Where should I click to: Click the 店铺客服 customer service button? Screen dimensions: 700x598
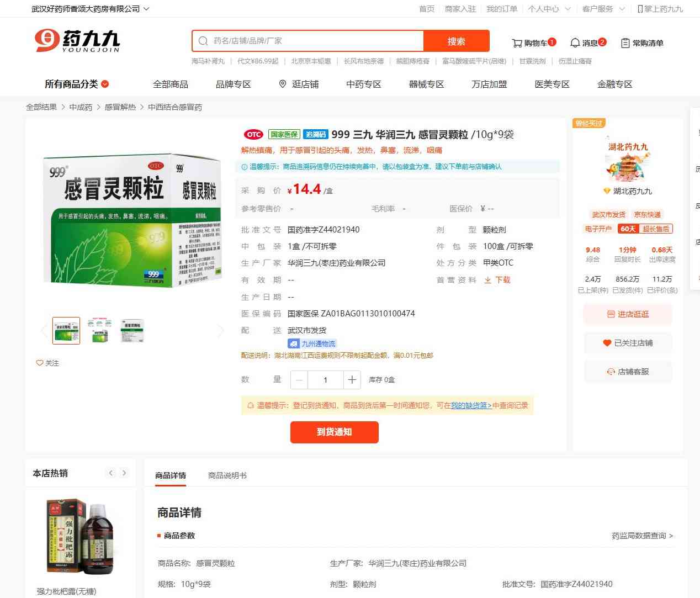628,372
